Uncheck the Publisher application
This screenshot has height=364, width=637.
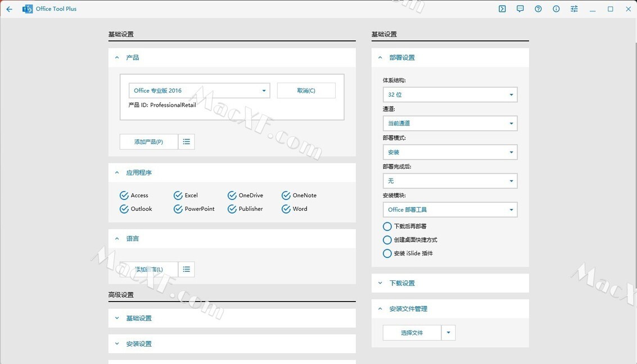click(x=232, y=209)
